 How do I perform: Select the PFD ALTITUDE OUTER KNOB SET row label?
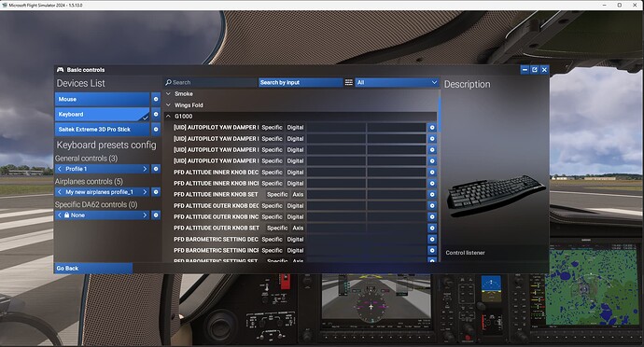[217, 228]
